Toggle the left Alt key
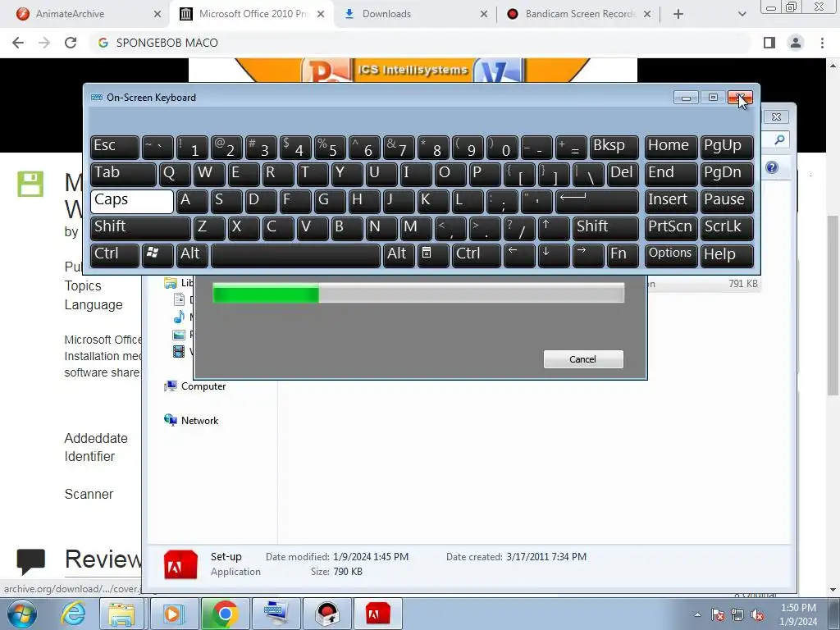 (x=192, y=255)
